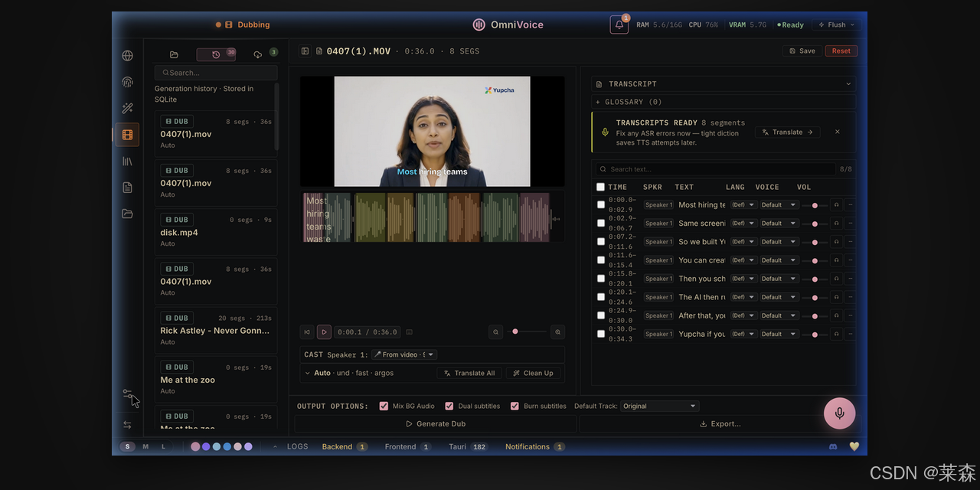This screenshot has height=490, width=980.
Task: Check the 'Same screeni' segment checkbox
Action: 601,224
